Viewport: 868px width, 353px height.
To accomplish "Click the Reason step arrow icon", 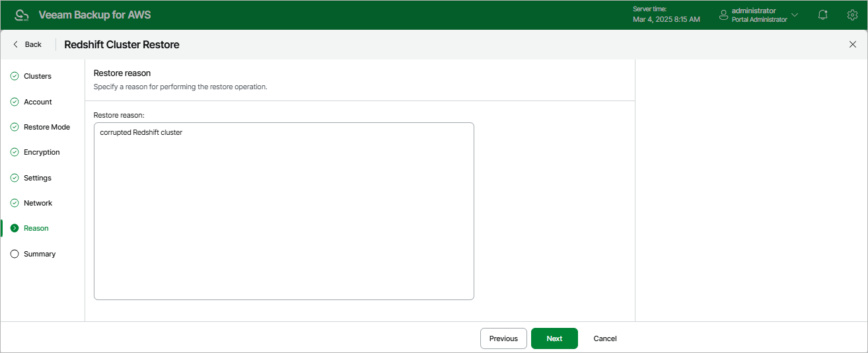I will pos(15,228).
